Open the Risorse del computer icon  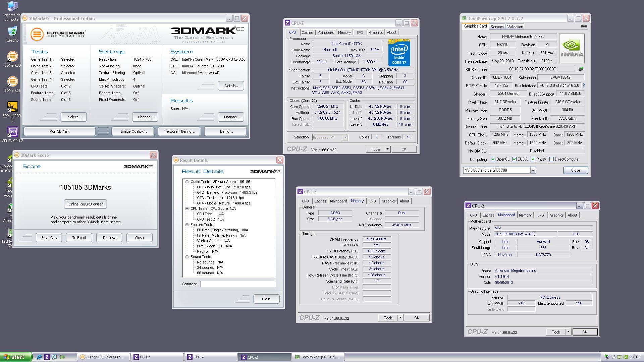[x=12, y=11]
